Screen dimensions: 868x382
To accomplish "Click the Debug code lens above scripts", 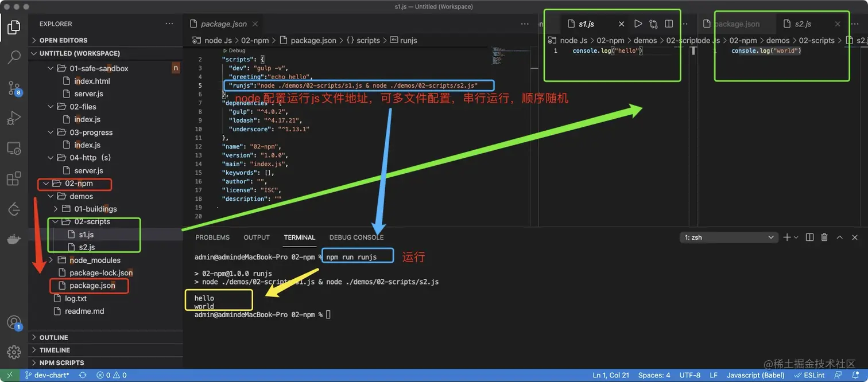I will click(237, 50).
